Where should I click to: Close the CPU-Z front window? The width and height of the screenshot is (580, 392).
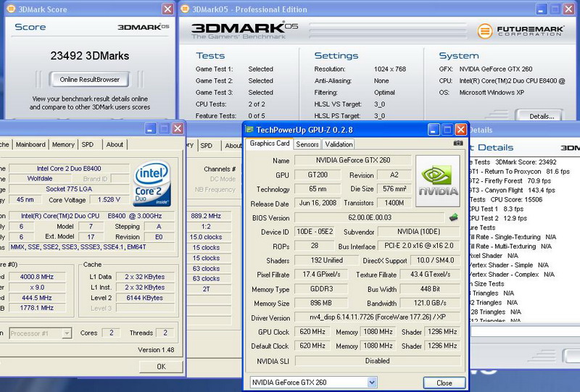(178, 128)
